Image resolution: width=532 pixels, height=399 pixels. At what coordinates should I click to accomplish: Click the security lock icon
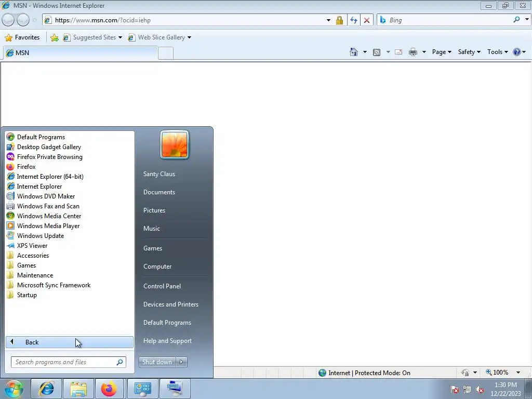339,20
